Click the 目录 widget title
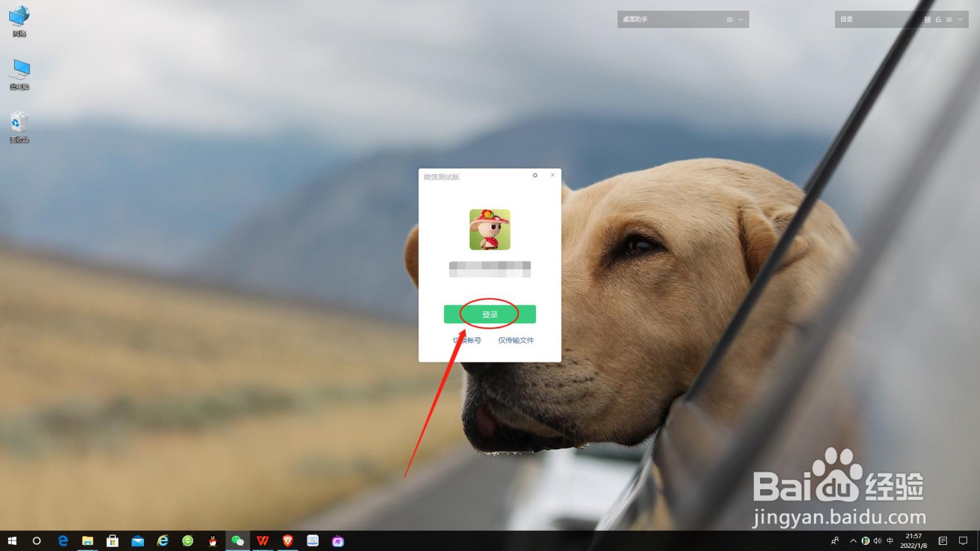This screenshot has height=551, width=980. (x=846, y=20)
